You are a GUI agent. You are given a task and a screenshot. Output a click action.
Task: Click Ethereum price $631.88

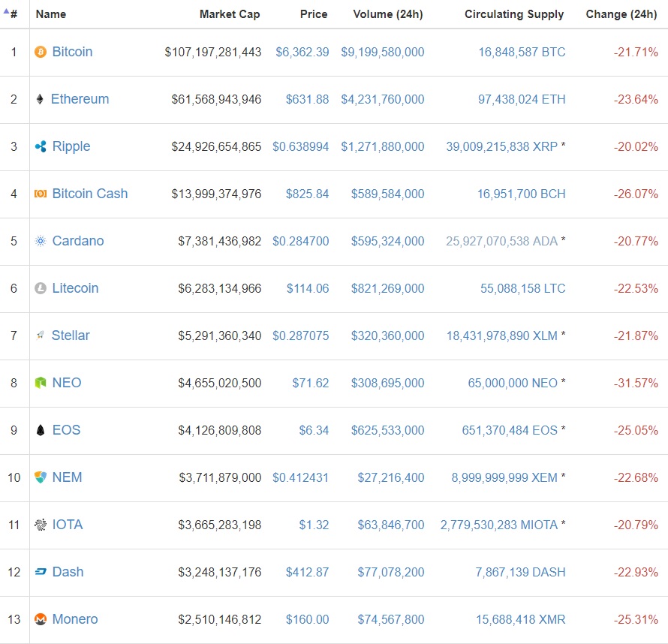[308, 100]
